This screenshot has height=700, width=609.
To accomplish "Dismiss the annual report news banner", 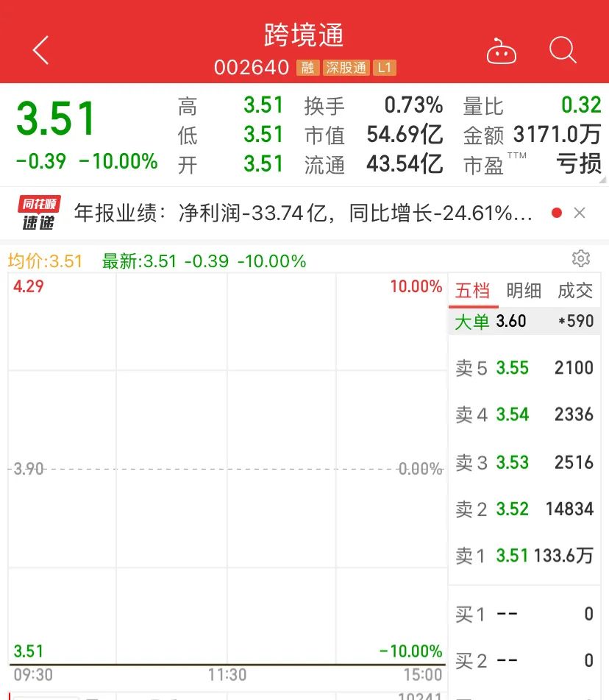I will [579, 213].
